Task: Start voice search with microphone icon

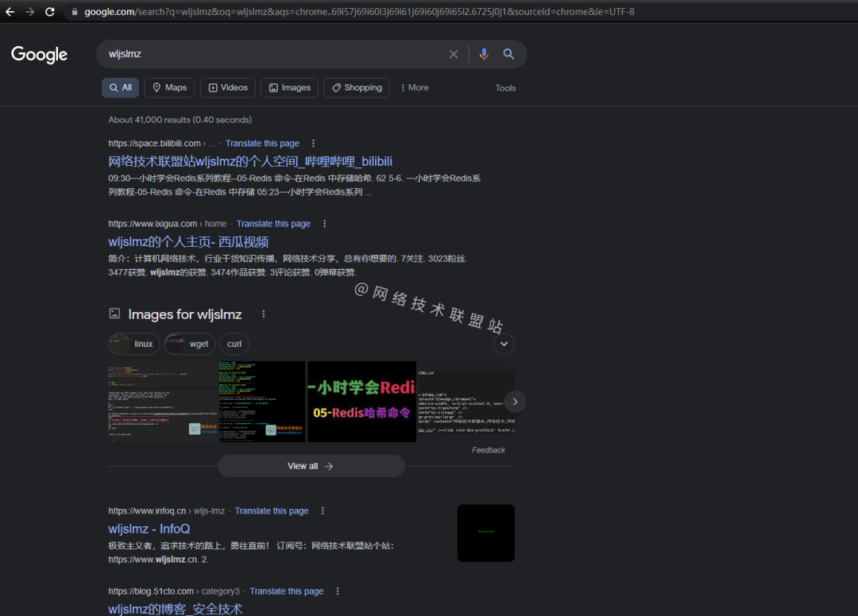Action: (484, 54)
